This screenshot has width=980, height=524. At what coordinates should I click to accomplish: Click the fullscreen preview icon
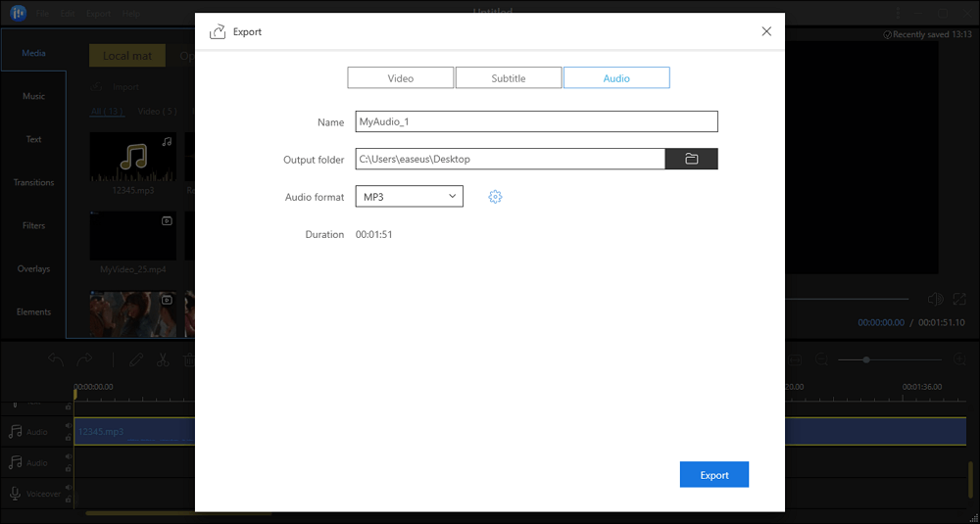tap(957, 299)
